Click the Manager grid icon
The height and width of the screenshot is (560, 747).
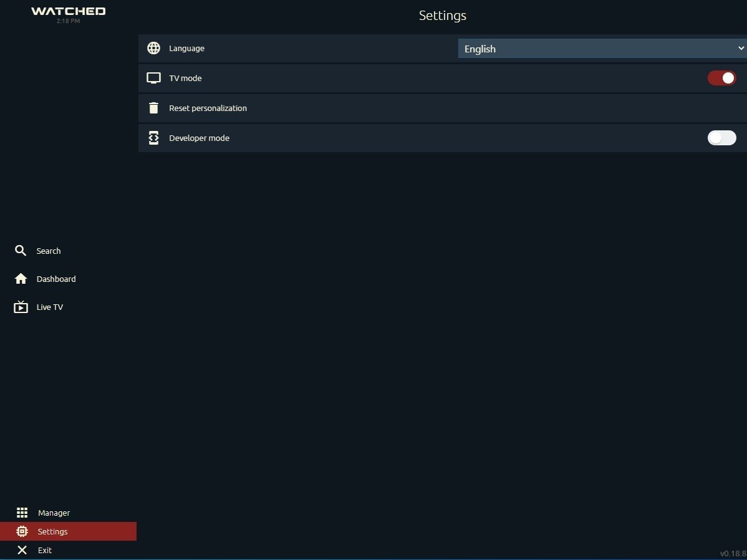[x=22, y=513]
